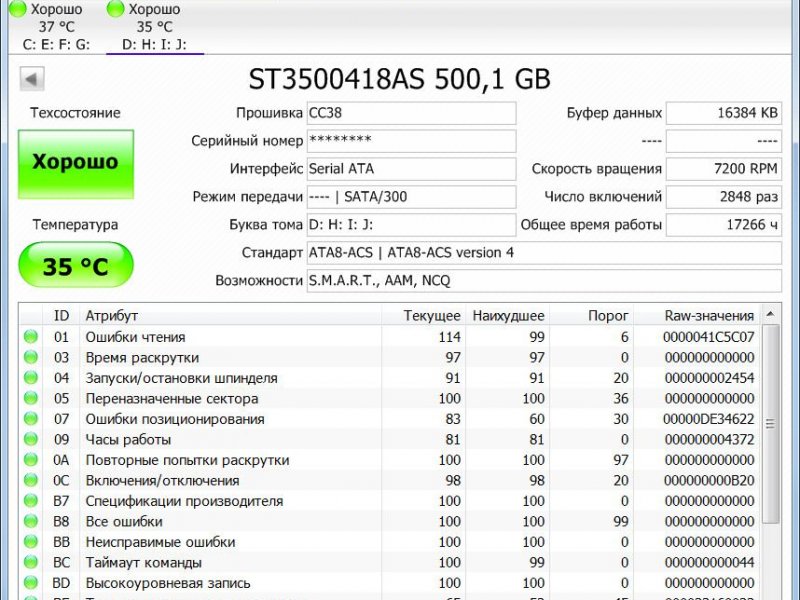Click the ST3500418AS 500,1 GB drive title
This screenshot has height=600, width=800.
tap(399, 80)
